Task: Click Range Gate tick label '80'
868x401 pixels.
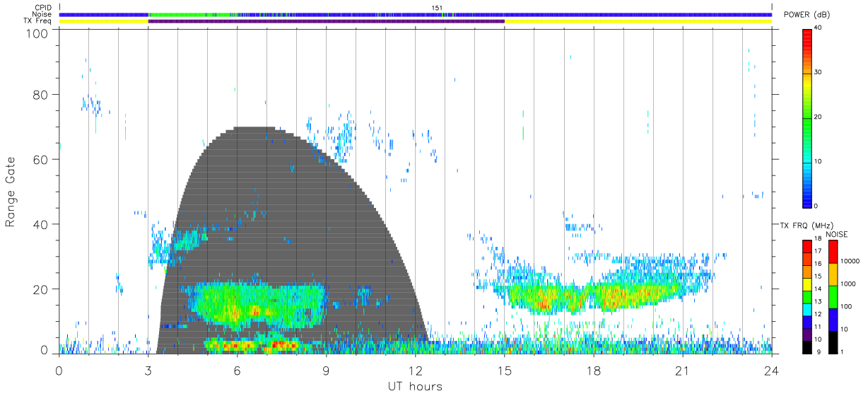Action: (41, 94)
